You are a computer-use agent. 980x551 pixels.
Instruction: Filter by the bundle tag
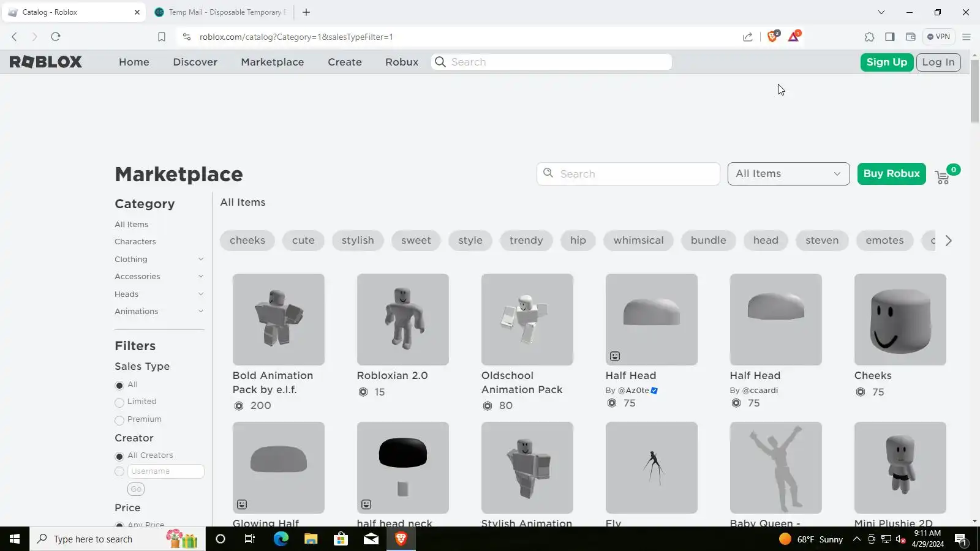(x=708, y=241)
